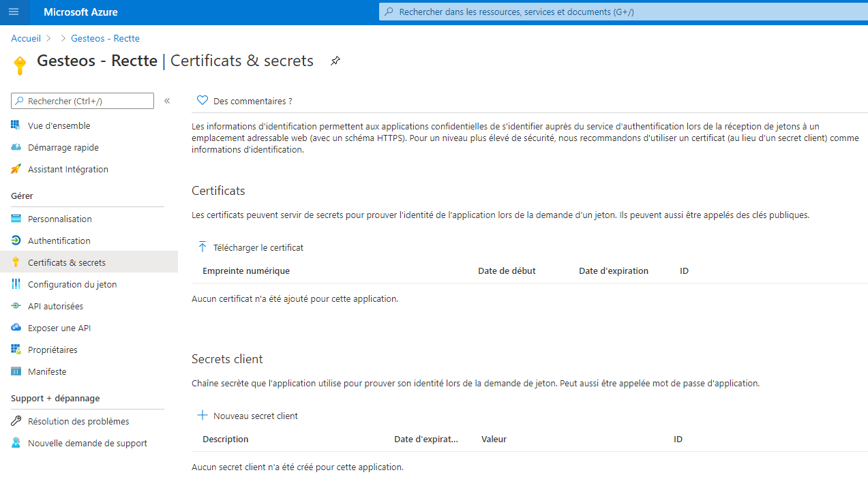
Task: Pin the Certificats & secrets blade
Action: tap(335, 61)
